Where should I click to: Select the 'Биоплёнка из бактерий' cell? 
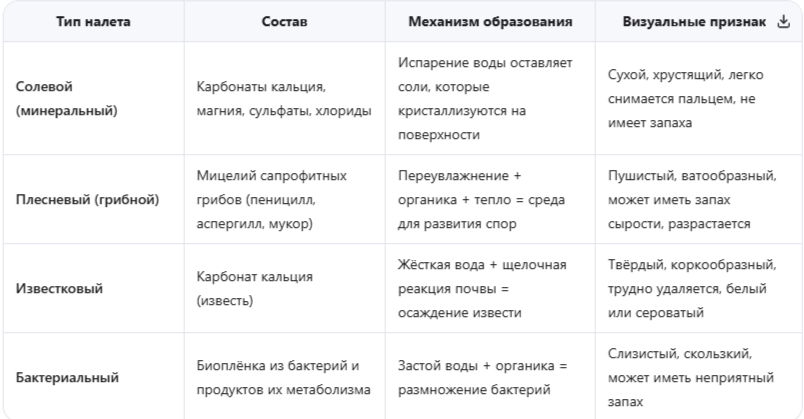click(284, 377)
